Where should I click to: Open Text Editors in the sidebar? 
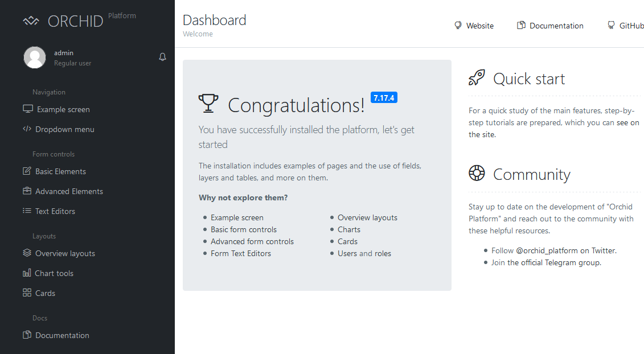55,211
